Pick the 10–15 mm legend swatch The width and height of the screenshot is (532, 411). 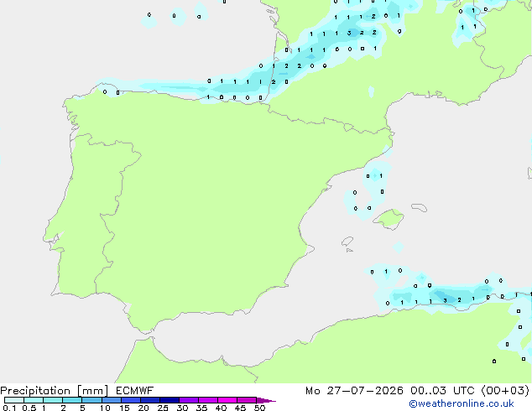click(112, 400)
